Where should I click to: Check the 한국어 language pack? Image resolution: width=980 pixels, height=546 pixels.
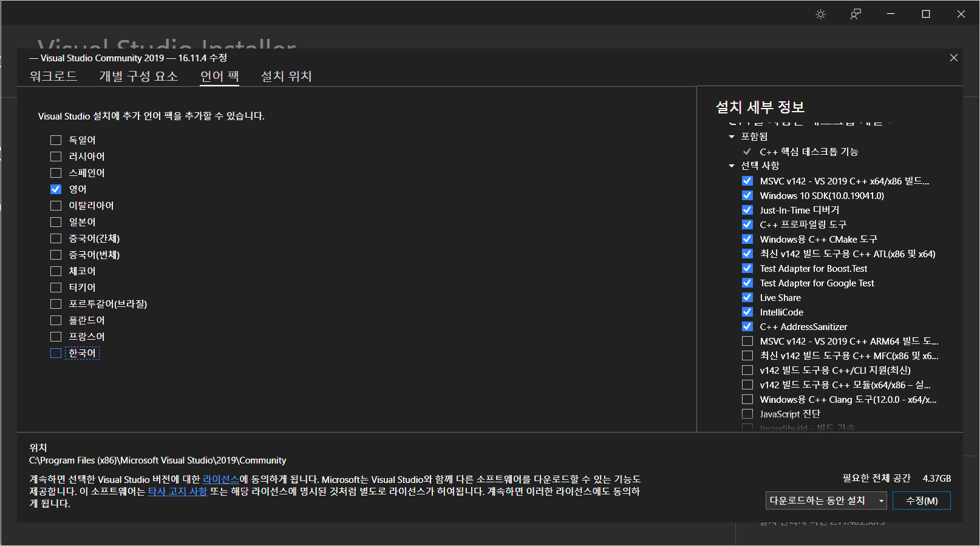tap(56, 353)
